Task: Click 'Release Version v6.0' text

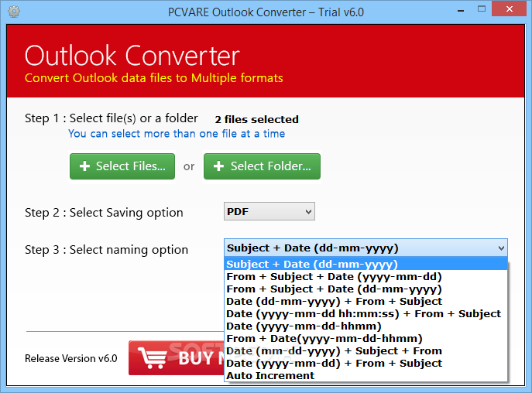Action: click(x=71, y=358)
